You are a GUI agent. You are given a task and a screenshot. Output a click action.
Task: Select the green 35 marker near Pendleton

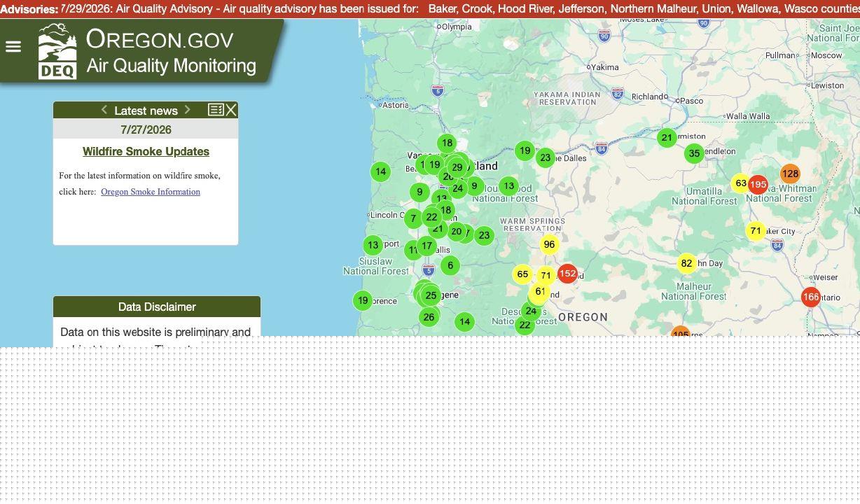(694, 154)
